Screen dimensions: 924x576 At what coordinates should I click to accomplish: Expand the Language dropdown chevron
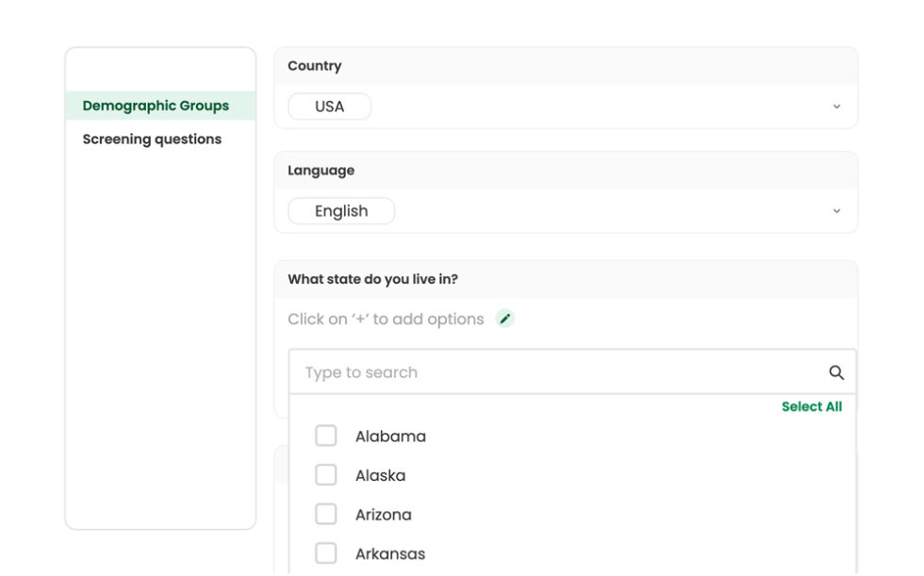[x=835, y=210]
